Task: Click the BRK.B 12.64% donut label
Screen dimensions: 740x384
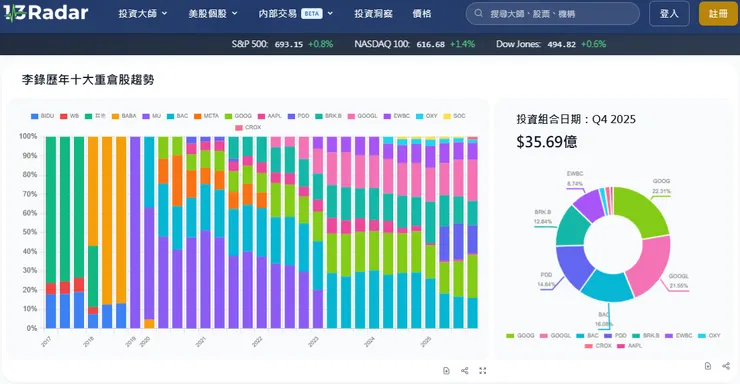Action: pos(543,217)
